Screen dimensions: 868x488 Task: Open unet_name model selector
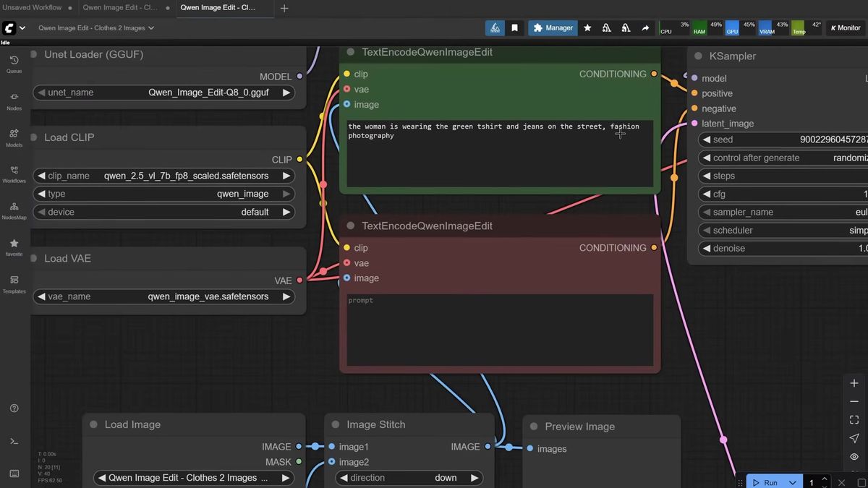point(164,93)
